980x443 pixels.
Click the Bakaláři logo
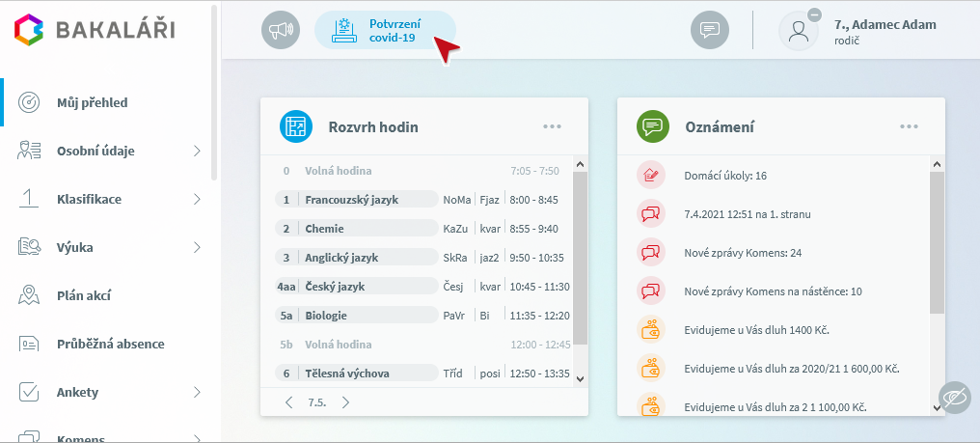(95, 30)
